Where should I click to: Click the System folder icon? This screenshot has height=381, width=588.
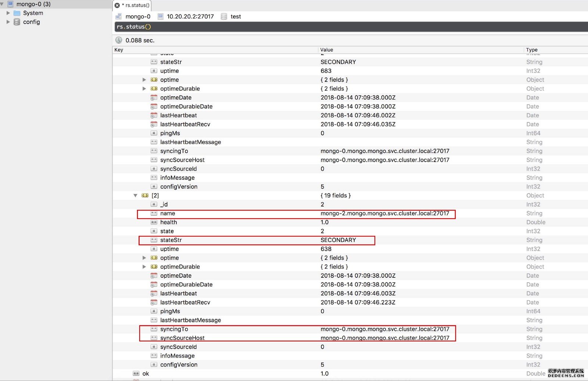tap(17, 13)
